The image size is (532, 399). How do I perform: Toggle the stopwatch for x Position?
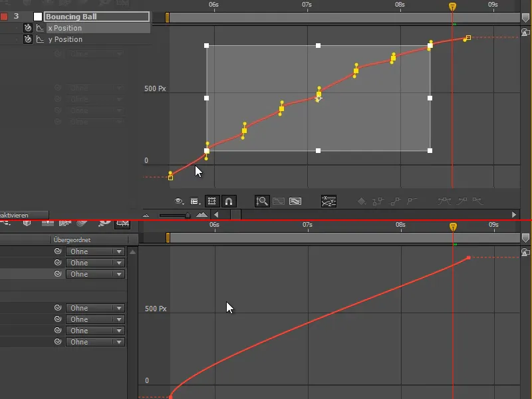click(x=27, y=28)
